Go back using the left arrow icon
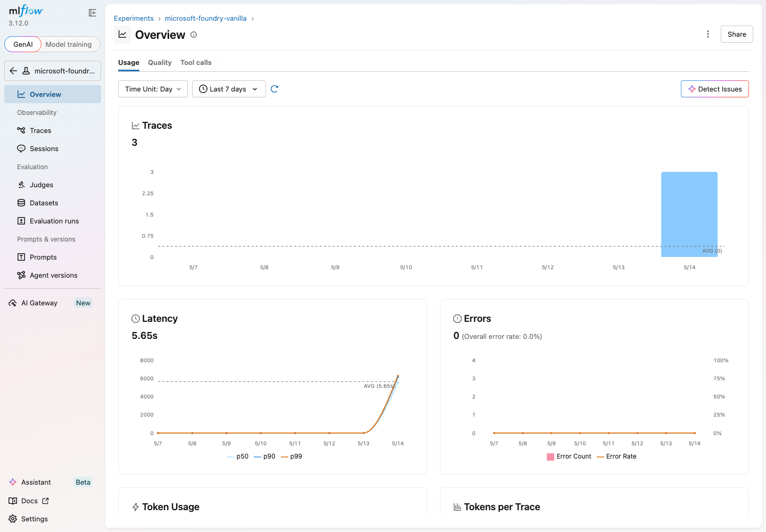This screenshot has height=532, width=766. [x=14, y=71]
